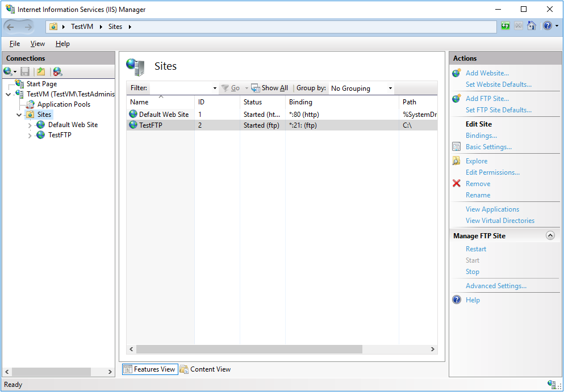Viewport: 564px width, 392px height.
Task: Collapse the TestVM server node
Action: pos(9,95)
